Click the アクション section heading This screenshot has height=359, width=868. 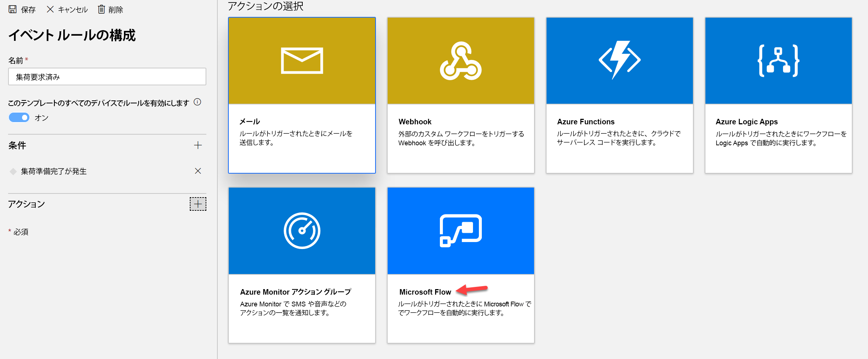pos(26,204)
